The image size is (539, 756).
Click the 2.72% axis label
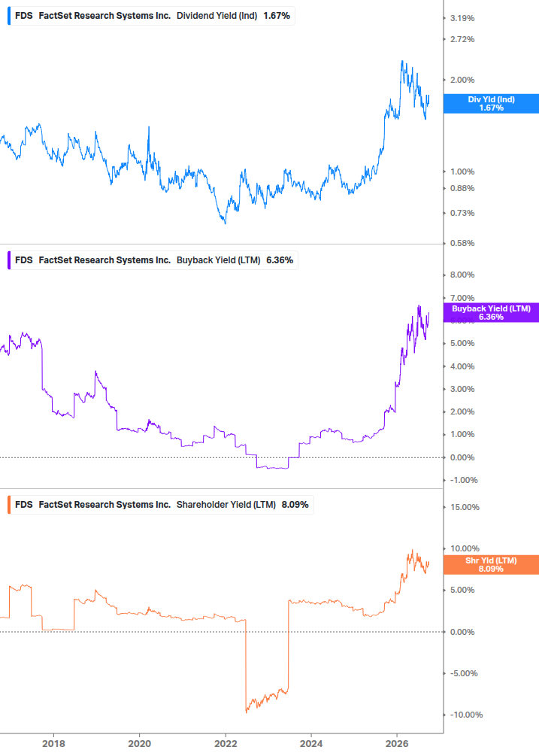(462, 40)
